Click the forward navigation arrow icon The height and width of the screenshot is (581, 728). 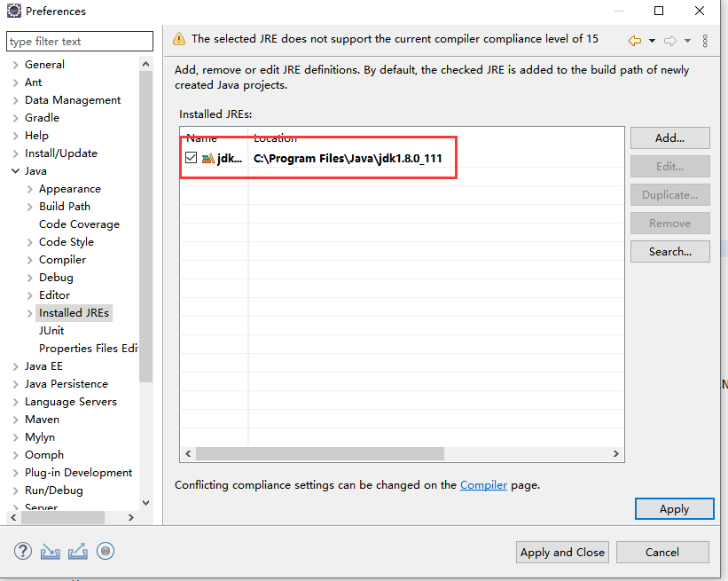coord(670,41)
